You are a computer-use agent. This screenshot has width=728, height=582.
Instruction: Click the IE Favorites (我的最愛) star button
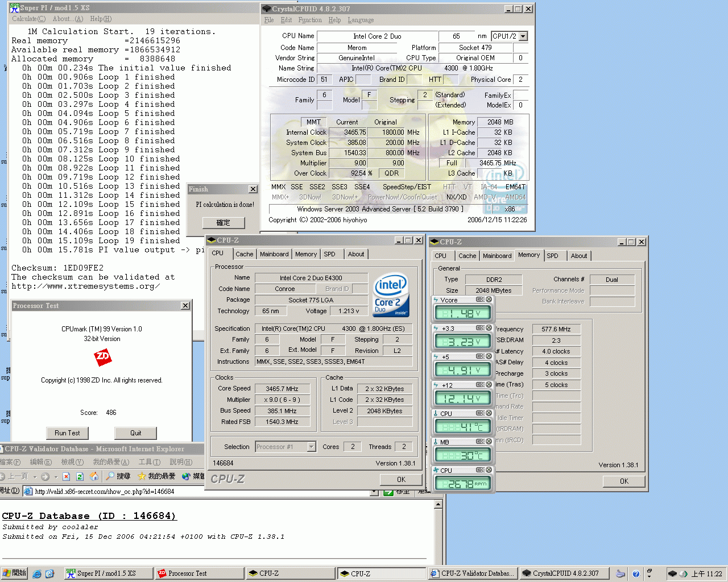[x=156, y=476]
